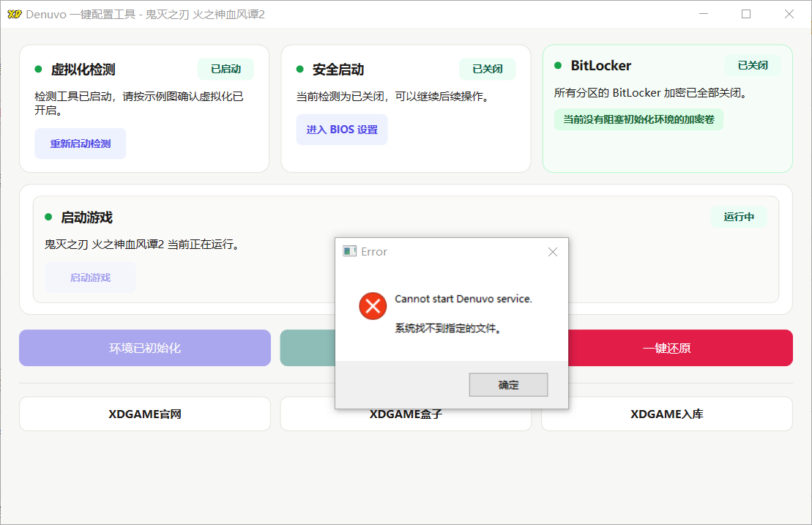Close the Error dialog with its X
Viewport: 812px width, 525px height.
click(553, 252)
